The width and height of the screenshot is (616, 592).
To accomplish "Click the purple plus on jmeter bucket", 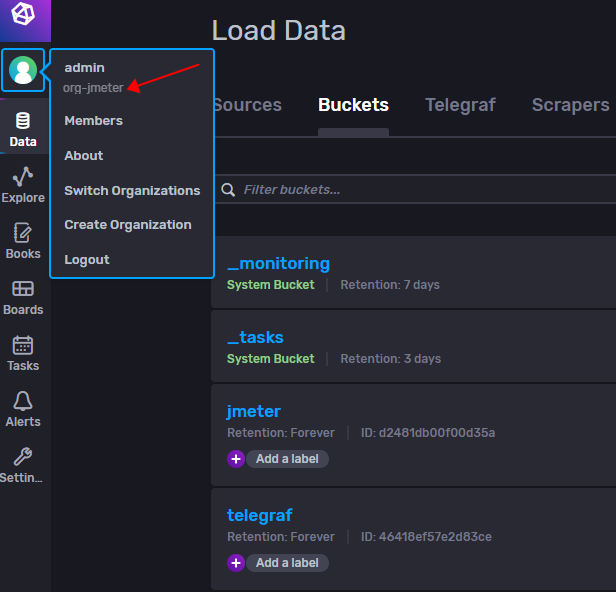I will (236, 459).
